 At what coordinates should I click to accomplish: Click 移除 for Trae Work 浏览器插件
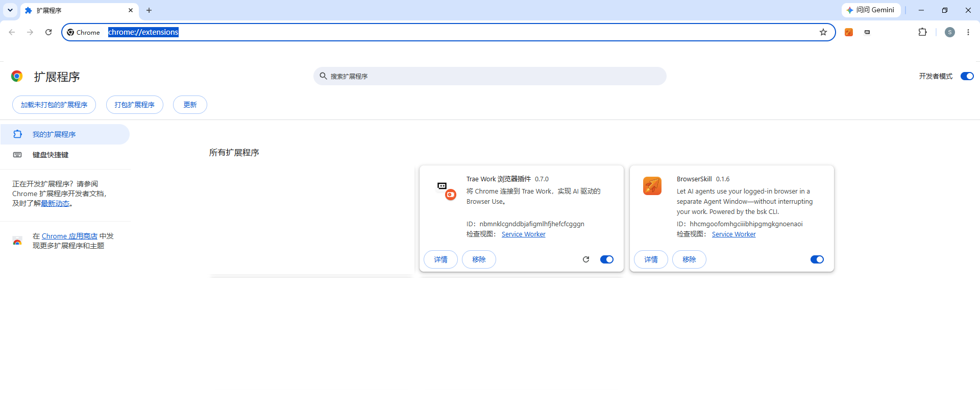click(x=479, y=259)
